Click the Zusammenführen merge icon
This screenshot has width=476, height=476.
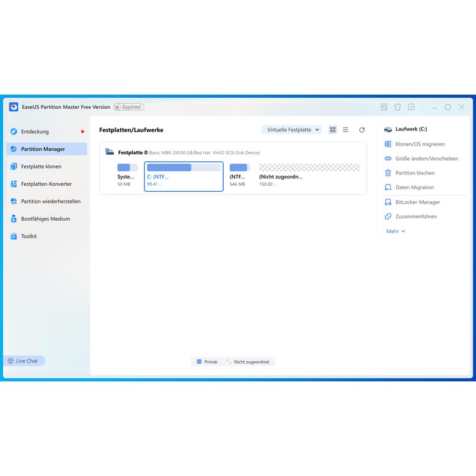pyautogui.click(x=388, y=217)
